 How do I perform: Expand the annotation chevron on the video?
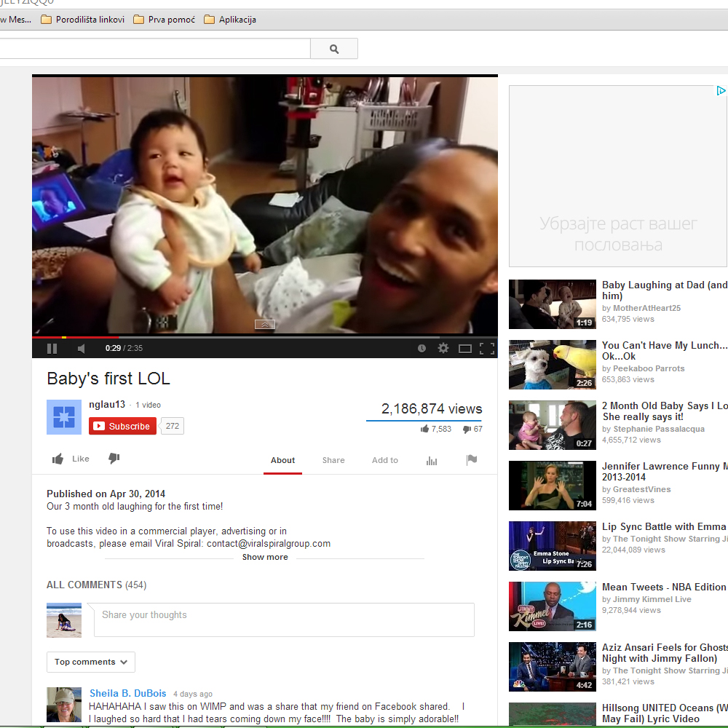point(264,324)
